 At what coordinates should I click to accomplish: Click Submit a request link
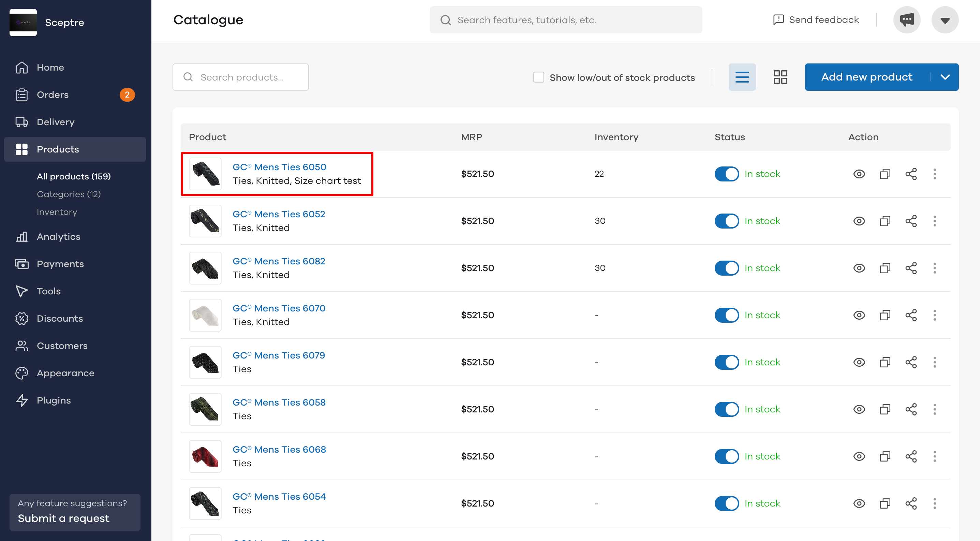(x=63, y=518)
